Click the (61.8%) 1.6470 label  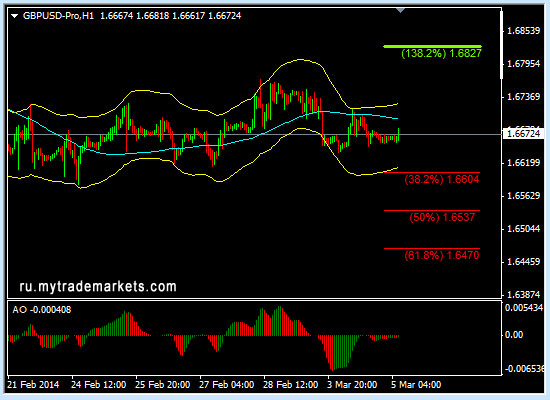click(x=442, y=255)
